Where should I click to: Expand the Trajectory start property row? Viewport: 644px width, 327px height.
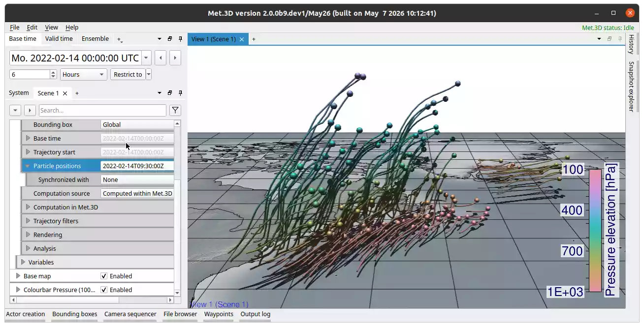tap(28, 152)
